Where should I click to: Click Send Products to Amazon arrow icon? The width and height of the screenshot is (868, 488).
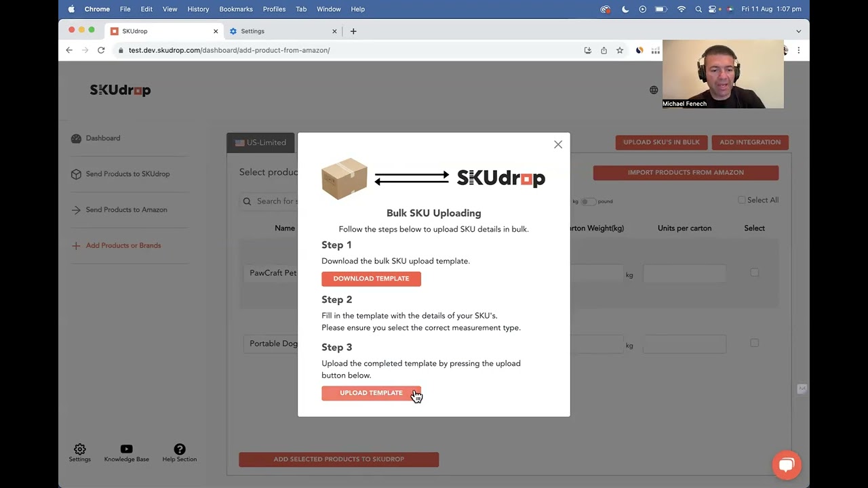(76, 210)
